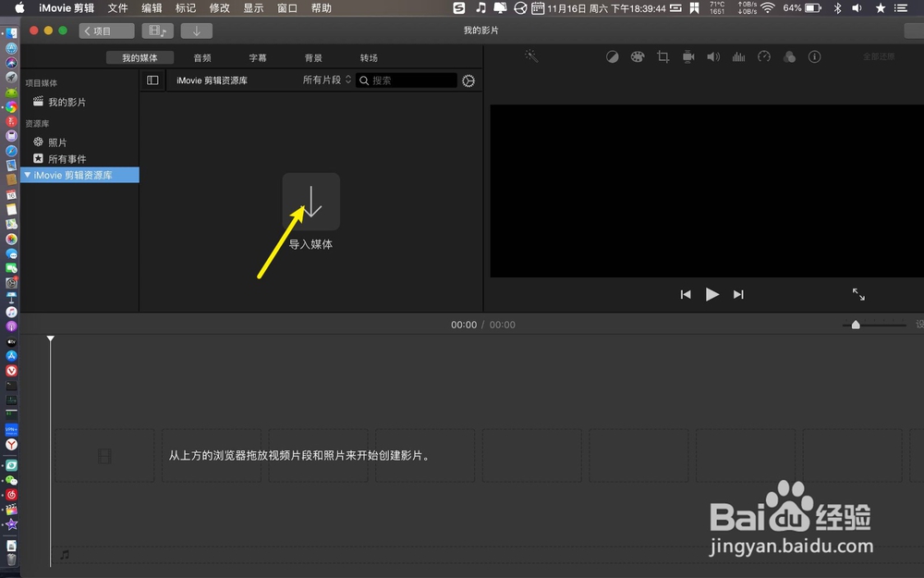Screen dimensions: 924x578
Task: Open Finder in the Dock
Action: coord(11,33)
